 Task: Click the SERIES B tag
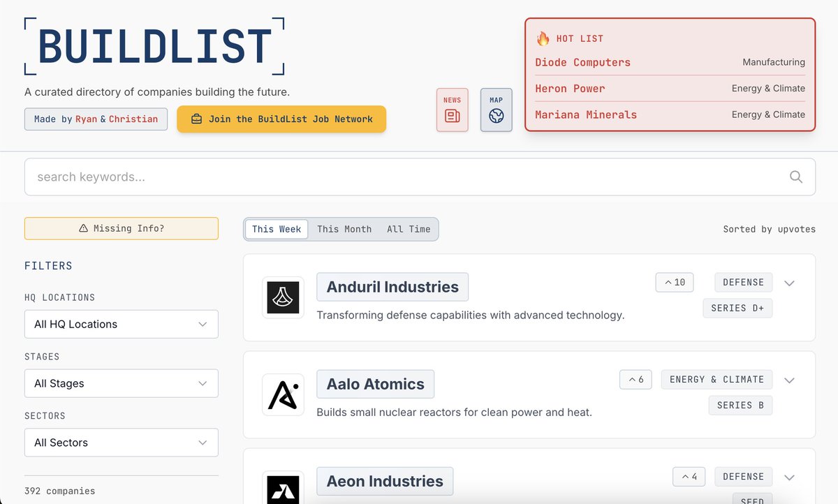pyautogui.click(x=740, y=405)
